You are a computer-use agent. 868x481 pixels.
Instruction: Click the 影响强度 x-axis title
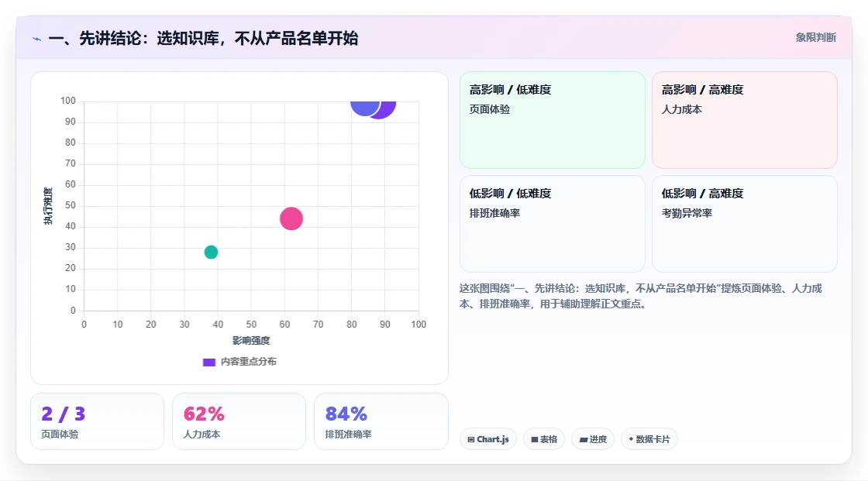(251, 340)
